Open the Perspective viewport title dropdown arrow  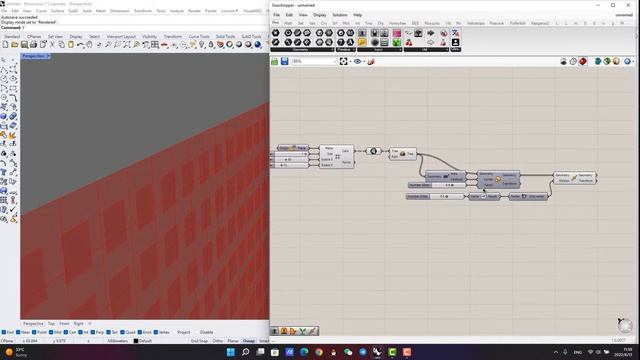48,56
